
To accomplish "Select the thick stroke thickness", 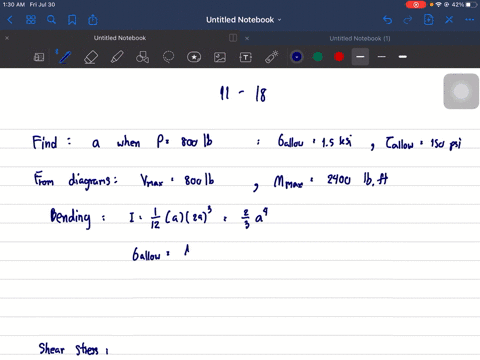I will (403, 57).
